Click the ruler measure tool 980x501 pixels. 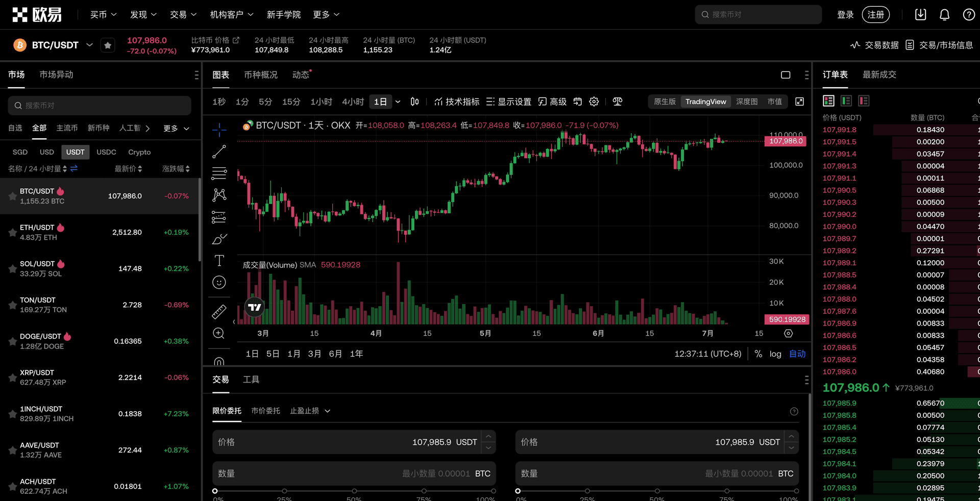click(219, 311)
